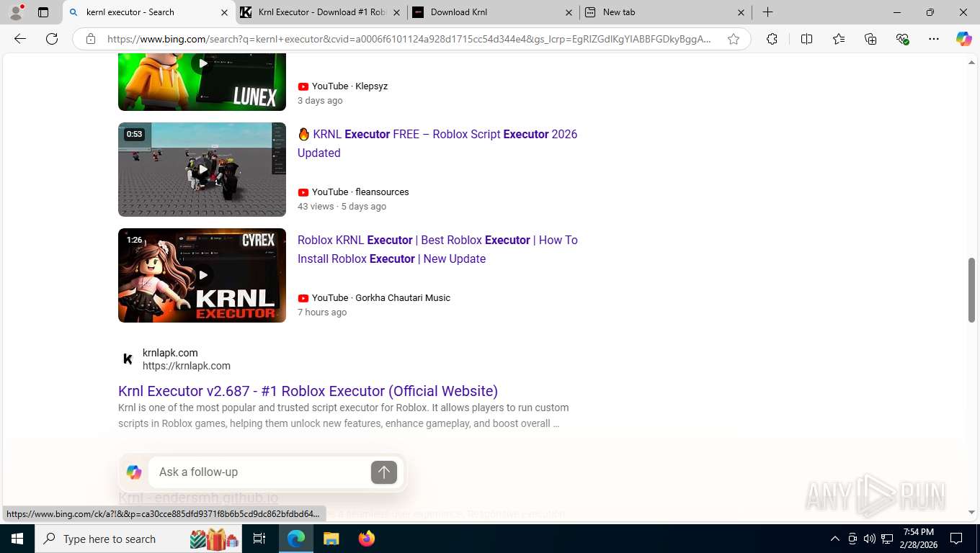The width and height of the screenshot is (980, 553).
Task: Open split screen icon
Action: [806, 39]
